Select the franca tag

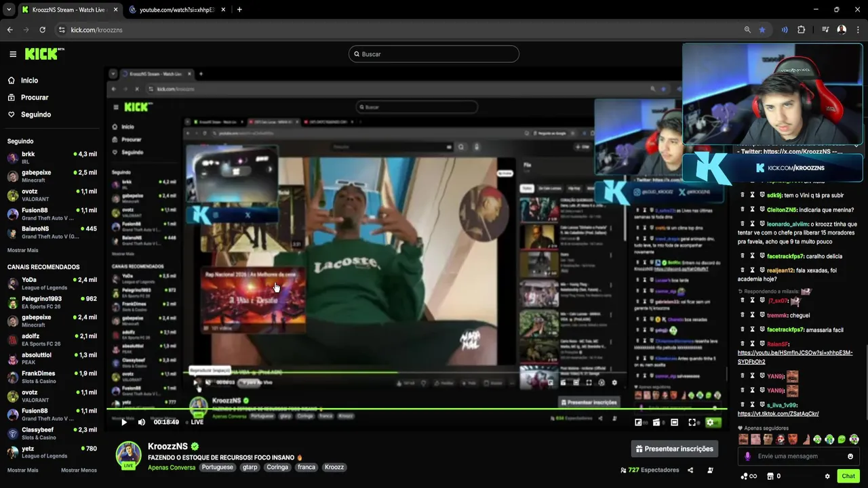307,468
